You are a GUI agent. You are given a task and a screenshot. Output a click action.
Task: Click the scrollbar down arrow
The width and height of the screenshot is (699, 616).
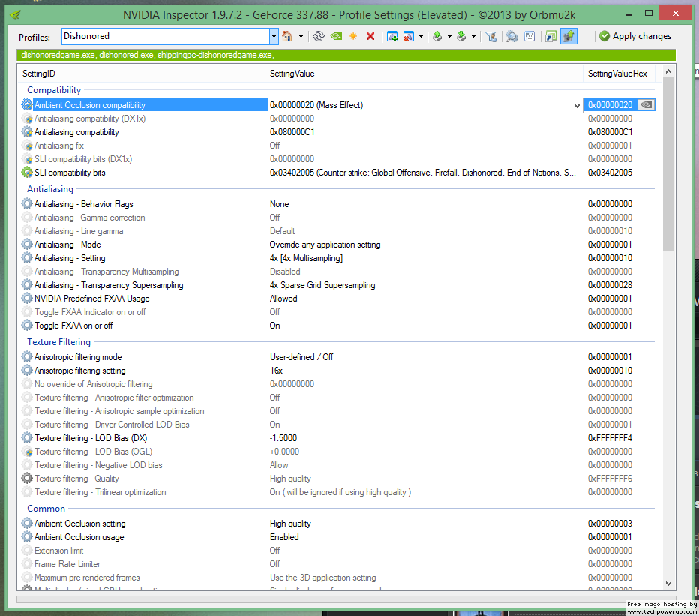tap(668, 584)
